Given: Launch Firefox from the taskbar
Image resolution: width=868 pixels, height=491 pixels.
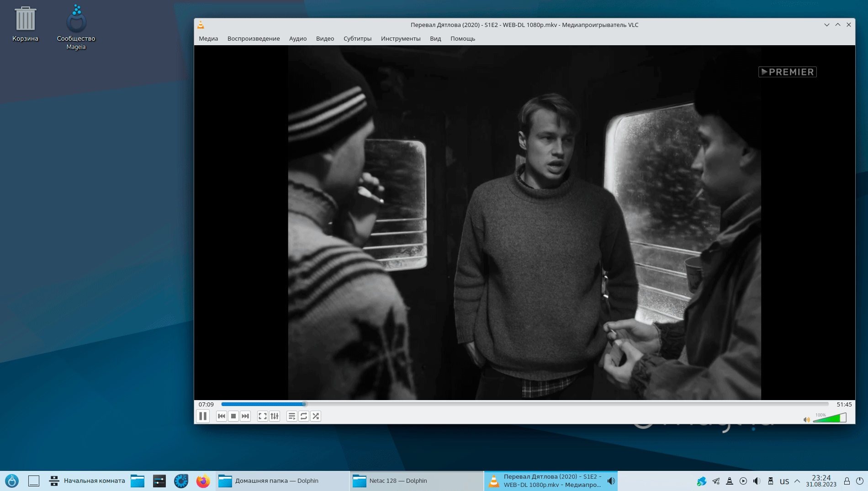Looking at the screenshot, I should tap(203, 481).
